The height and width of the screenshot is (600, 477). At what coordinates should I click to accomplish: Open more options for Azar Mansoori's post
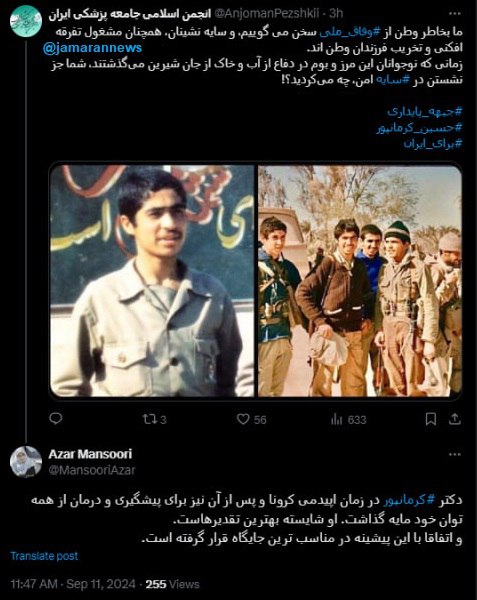coord(454,454)
